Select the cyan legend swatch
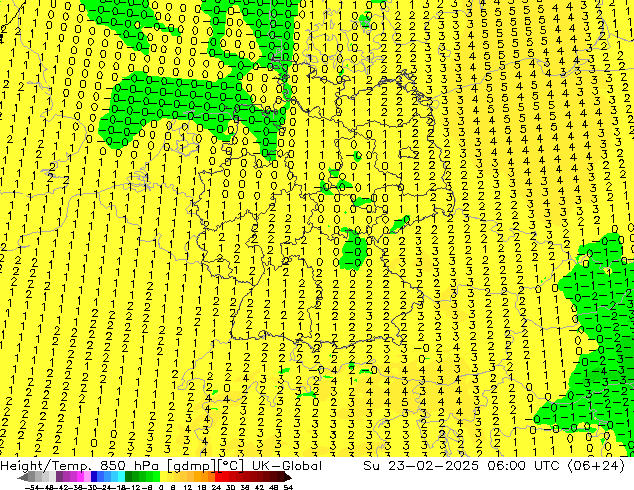The image size is (634, 490). click(x=122, y=476)
